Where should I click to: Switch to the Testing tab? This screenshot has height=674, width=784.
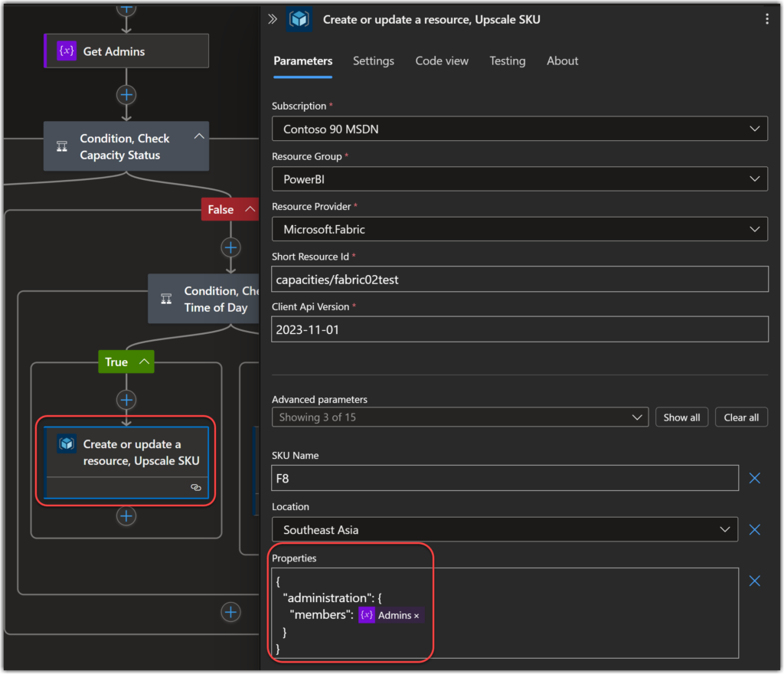508,61
